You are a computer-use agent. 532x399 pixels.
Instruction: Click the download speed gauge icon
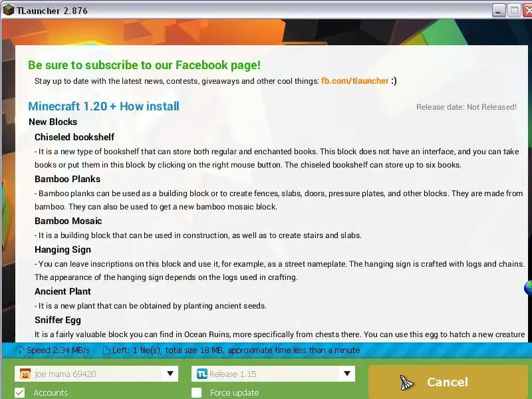[x=20, y=350]
